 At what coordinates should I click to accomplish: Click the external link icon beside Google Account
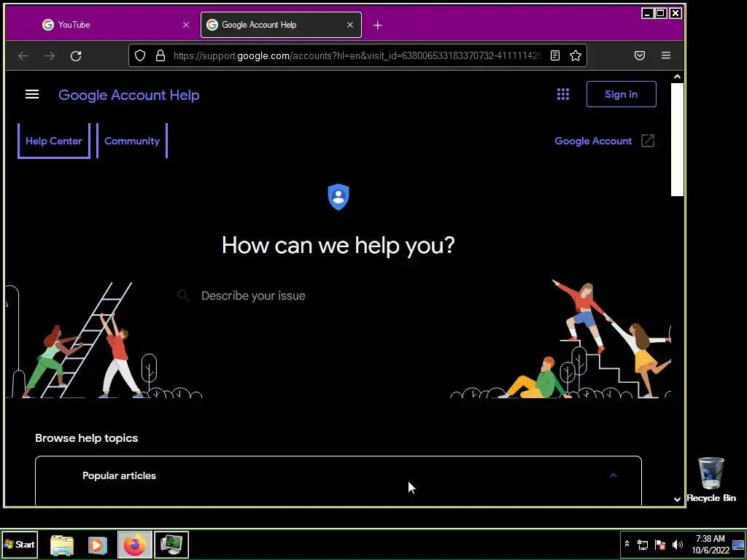tap(648, 141)
